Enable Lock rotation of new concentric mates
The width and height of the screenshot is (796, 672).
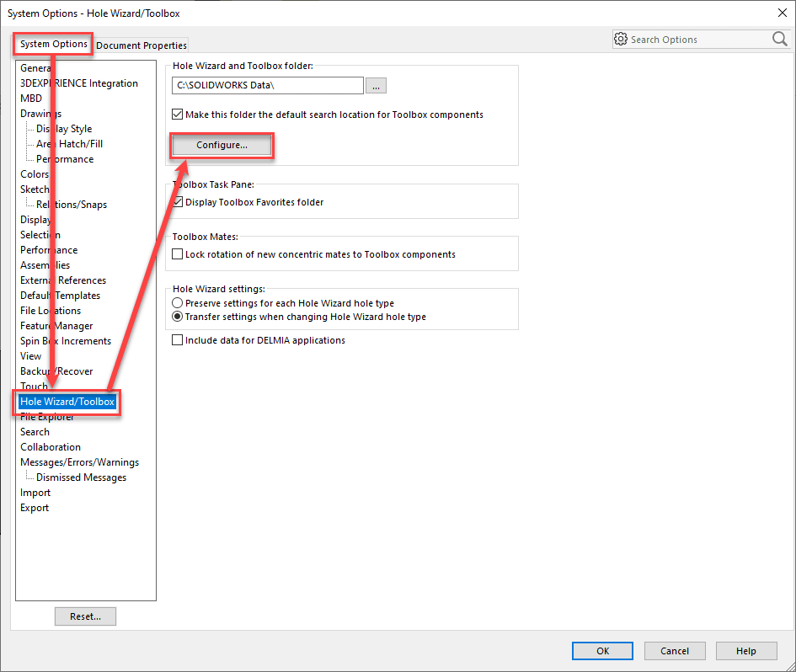coord(177,253)
